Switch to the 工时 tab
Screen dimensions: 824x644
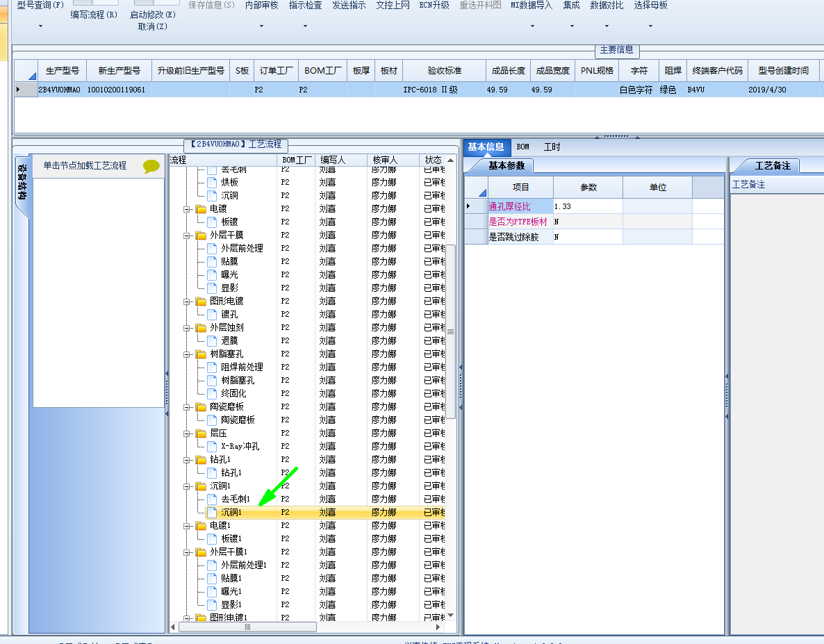pos(552,147)
